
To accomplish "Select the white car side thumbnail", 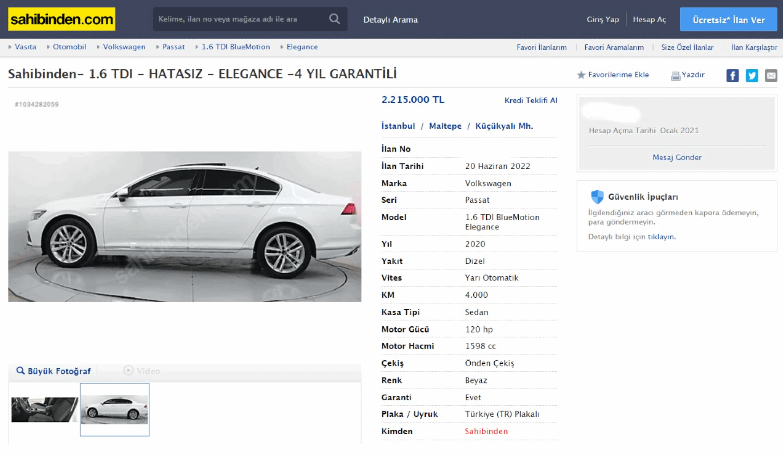I will point(115,410).
